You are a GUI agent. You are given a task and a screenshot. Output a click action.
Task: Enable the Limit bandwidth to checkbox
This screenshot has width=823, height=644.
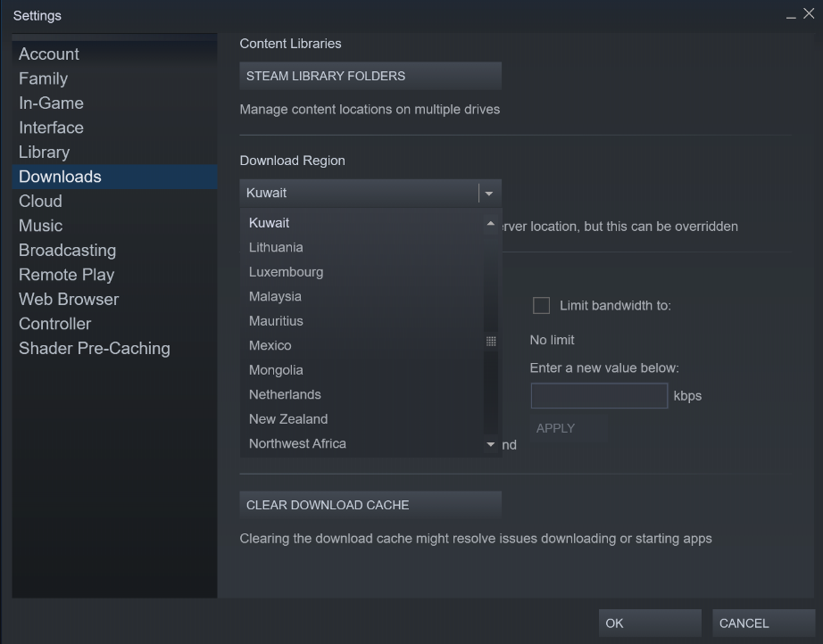click(541, 306)
